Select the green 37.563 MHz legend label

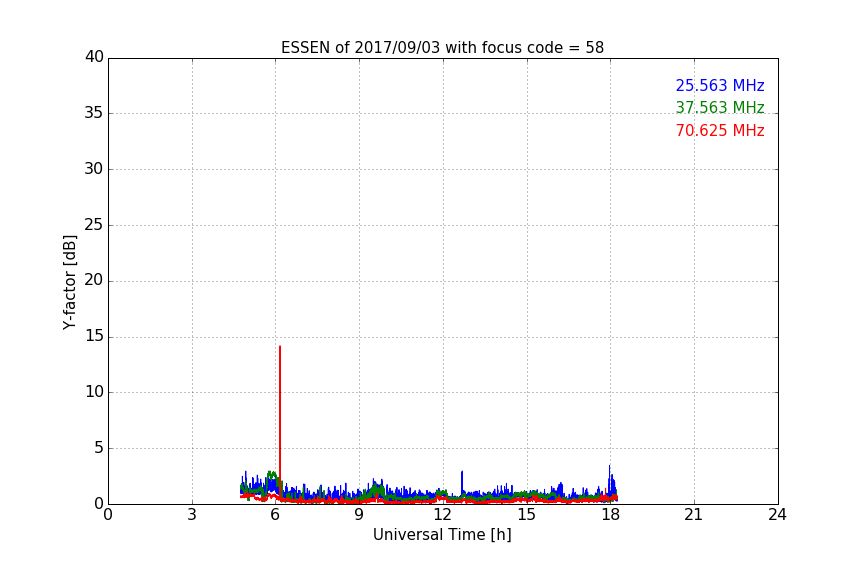(x=720, y=107)
